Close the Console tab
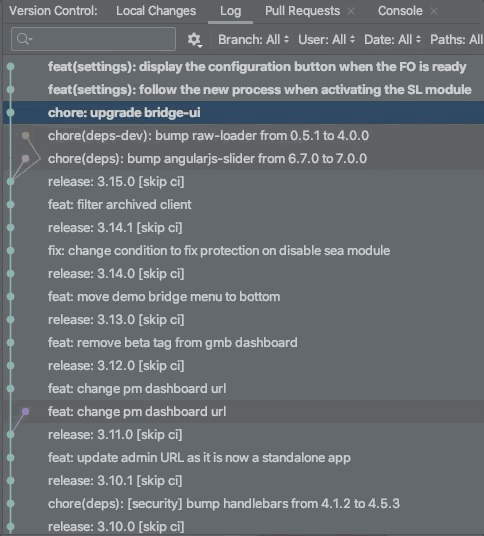 click(x=434, y=11)
